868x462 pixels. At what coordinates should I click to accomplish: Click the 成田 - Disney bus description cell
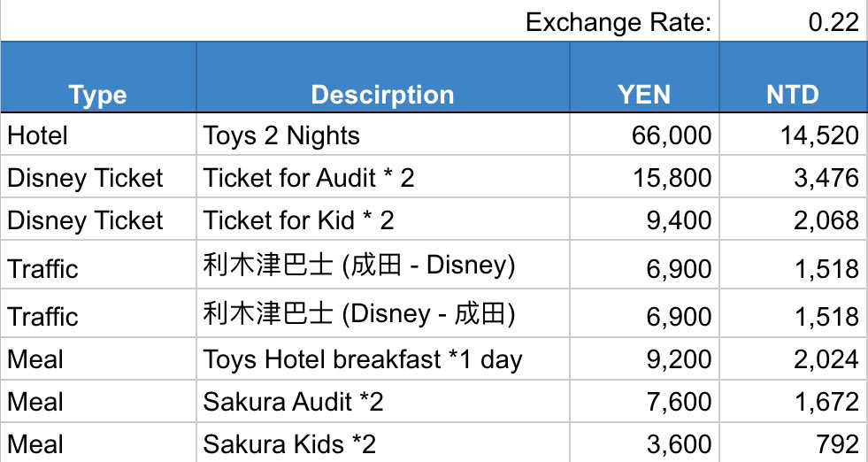tap(382, 268)
